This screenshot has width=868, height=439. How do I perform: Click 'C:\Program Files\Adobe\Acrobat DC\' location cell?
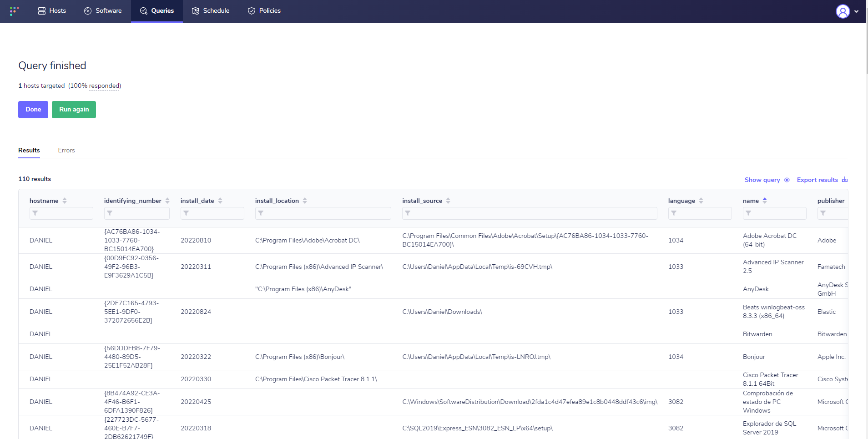[x=307, y=240]
